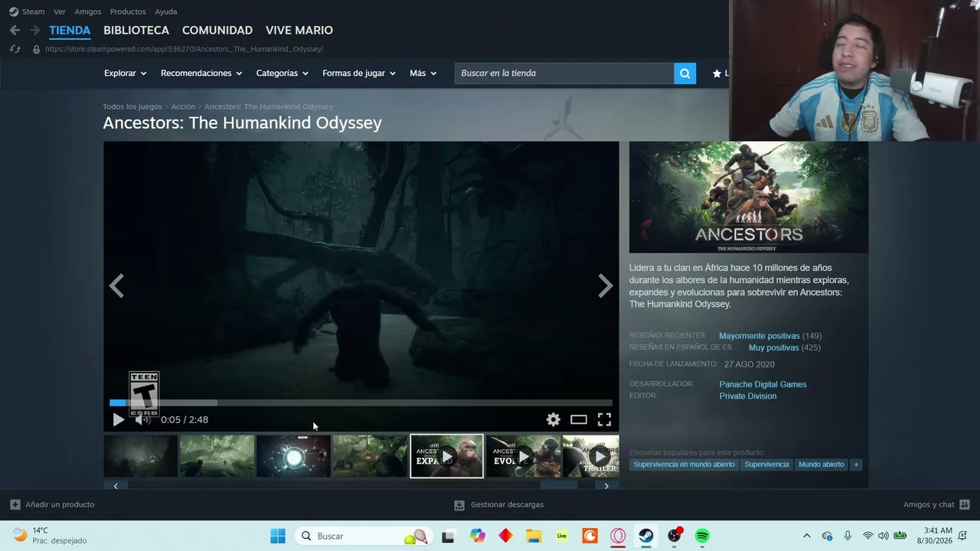
Task: Open the Amigos y chat panel
Action: point(936,505)
